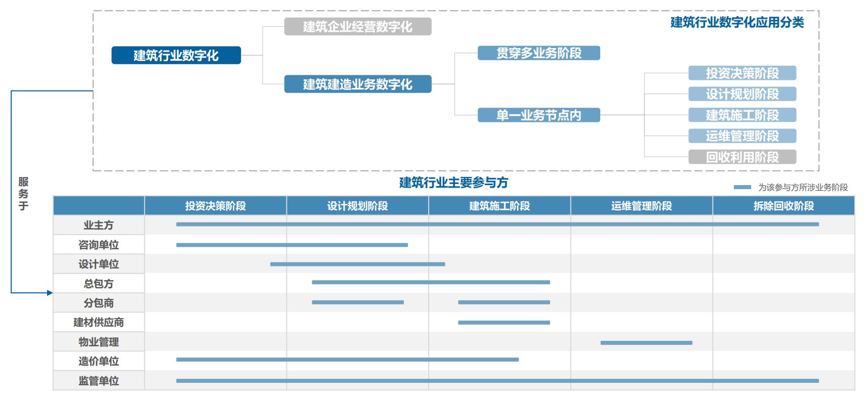Select the gray 建筑企业经营数字化 node
The image size is (868, 399).
click(358, 26)
